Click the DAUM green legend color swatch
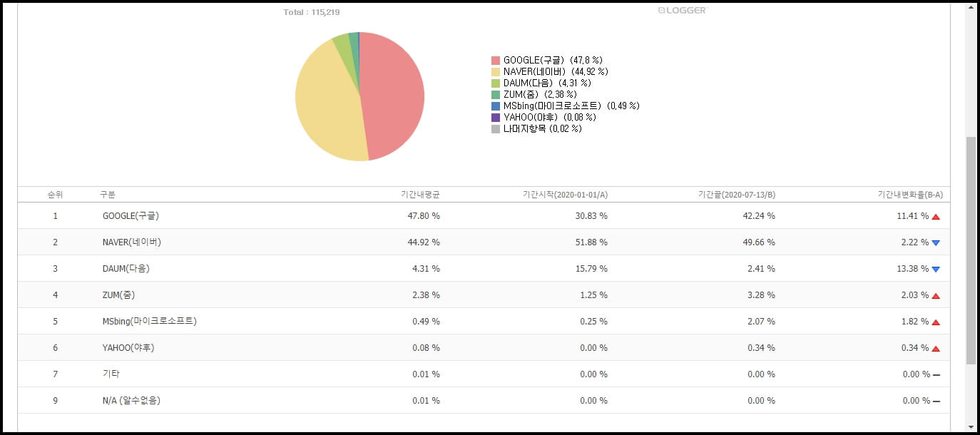980x435 pixels. click(496, 83)
